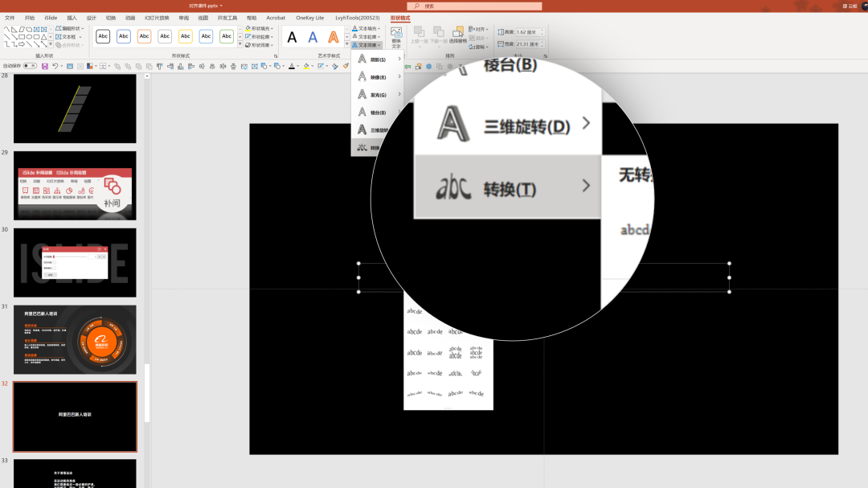
Task: Switch to the LvyhTools(200523) tab
Action: pos(358,18)
